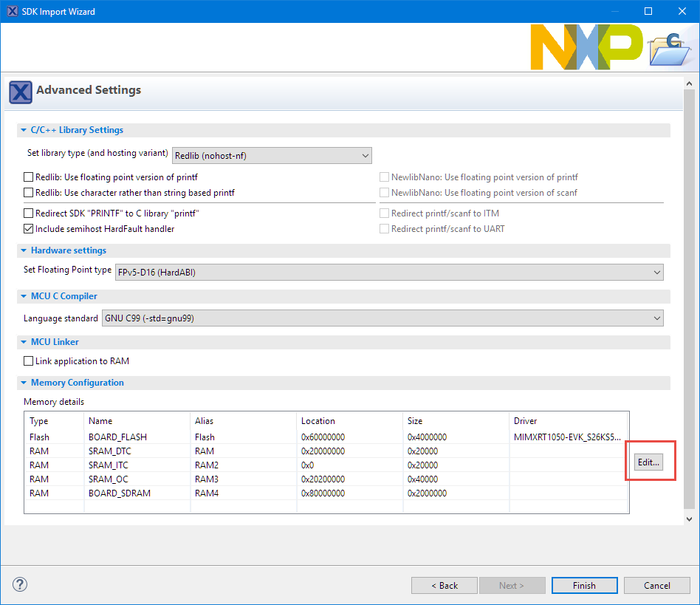Click the Edit... memory button
The image size is (700, 605).
(x=650, y=462)
